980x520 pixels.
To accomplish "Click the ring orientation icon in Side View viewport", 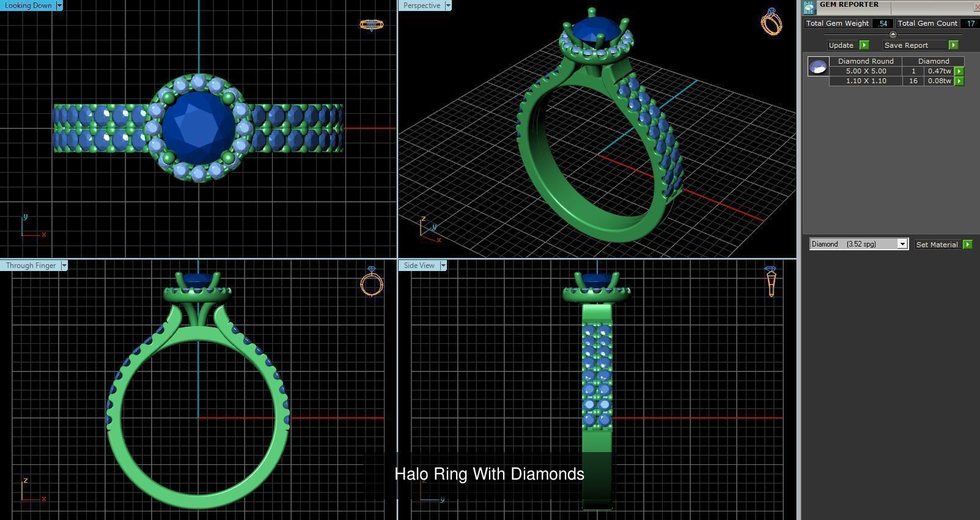I will 771,281.
